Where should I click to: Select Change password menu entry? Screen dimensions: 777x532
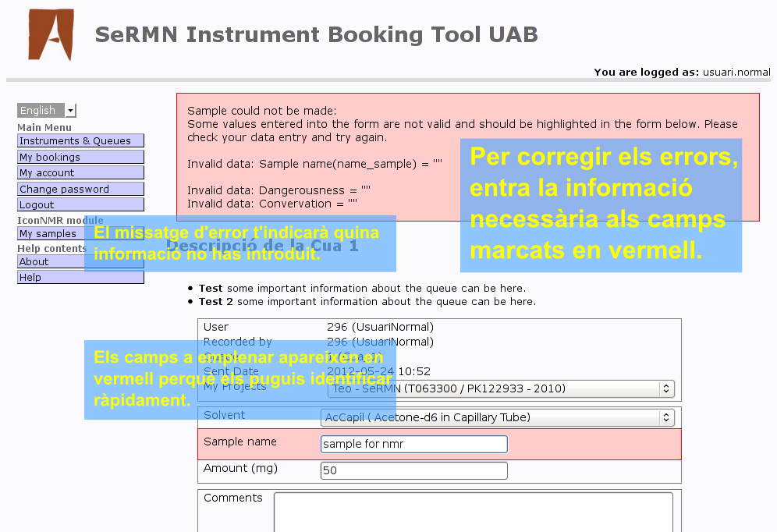click(81, 190)
